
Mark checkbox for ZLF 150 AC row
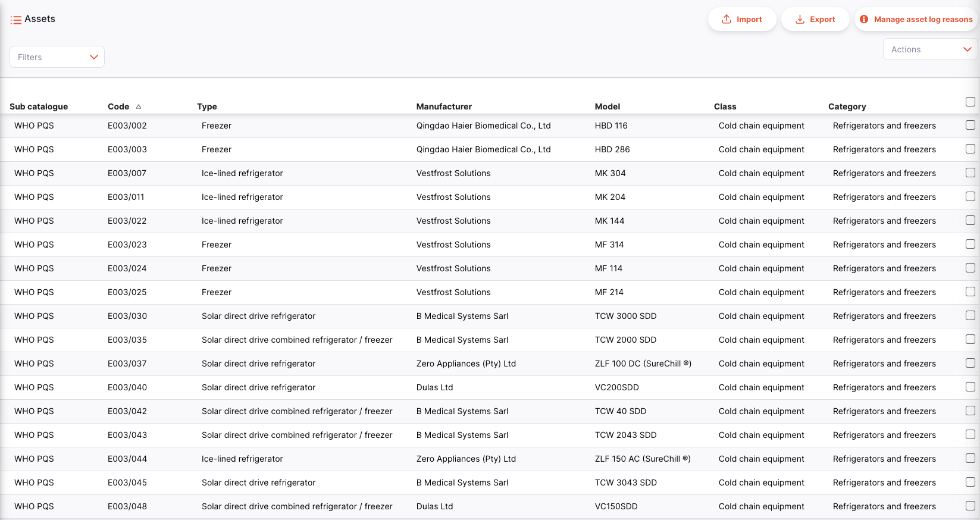pyautogui.click(x=970, y=458)
